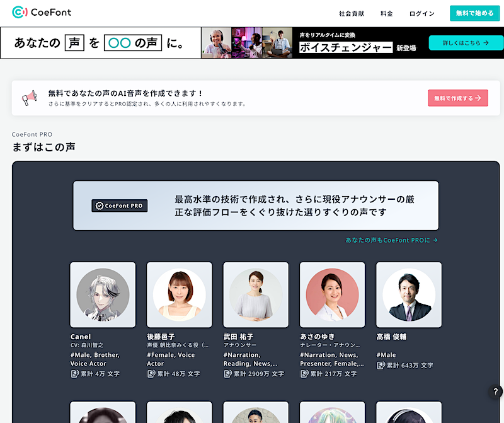Image resolution: width=504 pixels, height=423 pixels.
Task: Open the あなたの声もCoeFont PROに link
Action: [392, 240]
